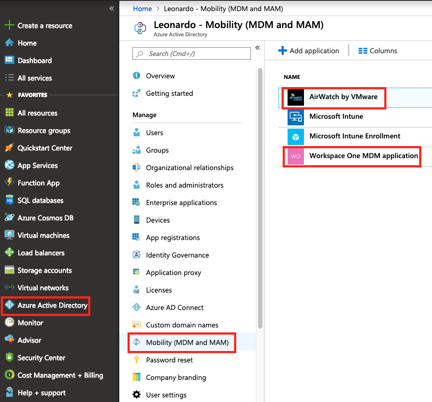Open the Dashboard icon in sidebar
Viewport: 432px width, 402px height.
9,60
